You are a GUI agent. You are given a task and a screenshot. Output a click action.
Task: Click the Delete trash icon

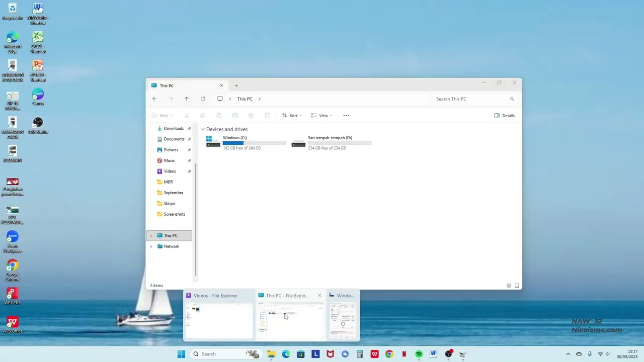coord(267,116)
